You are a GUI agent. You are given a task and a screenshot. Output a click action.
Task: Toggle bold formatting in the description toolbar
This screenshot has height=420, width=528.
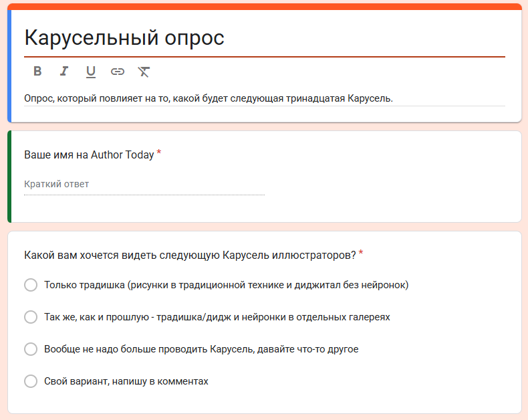tap(37, 72)
